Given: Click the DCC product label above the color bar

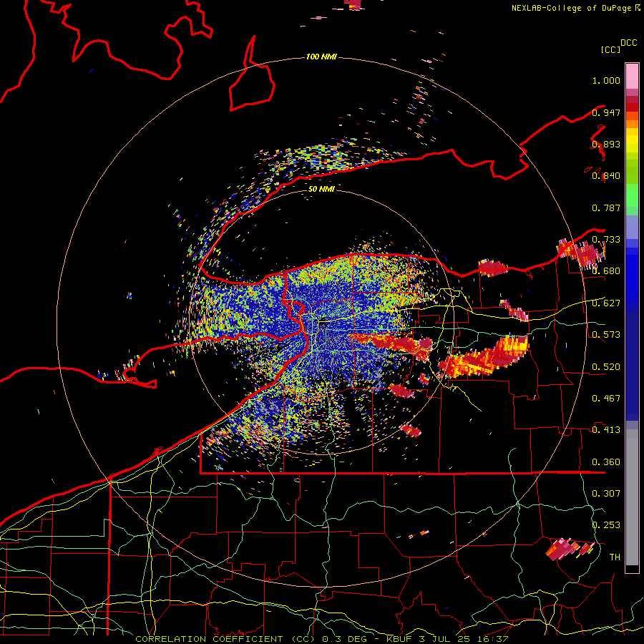Looking at the screenshot, I should [x=629, y=43].
